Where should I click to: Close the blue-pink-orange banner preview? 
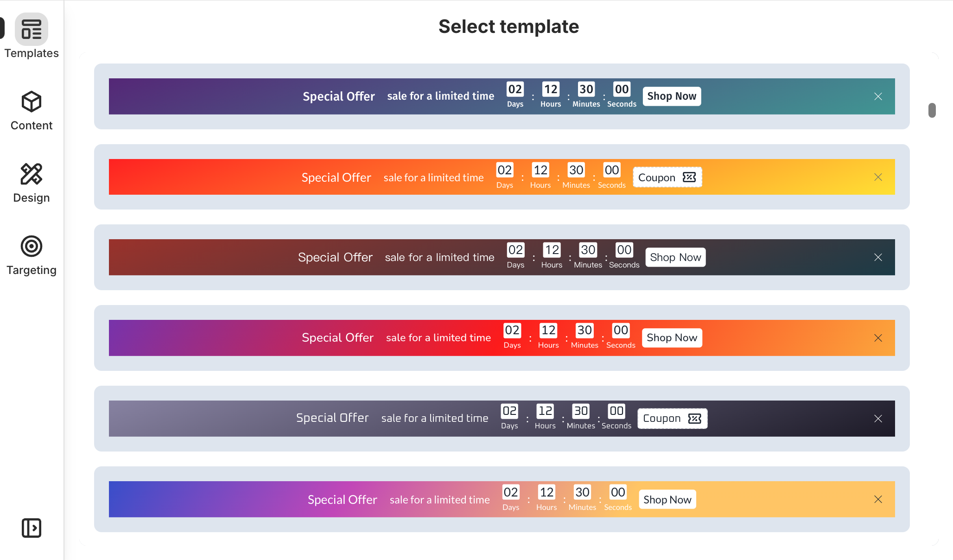pos(878,499)
